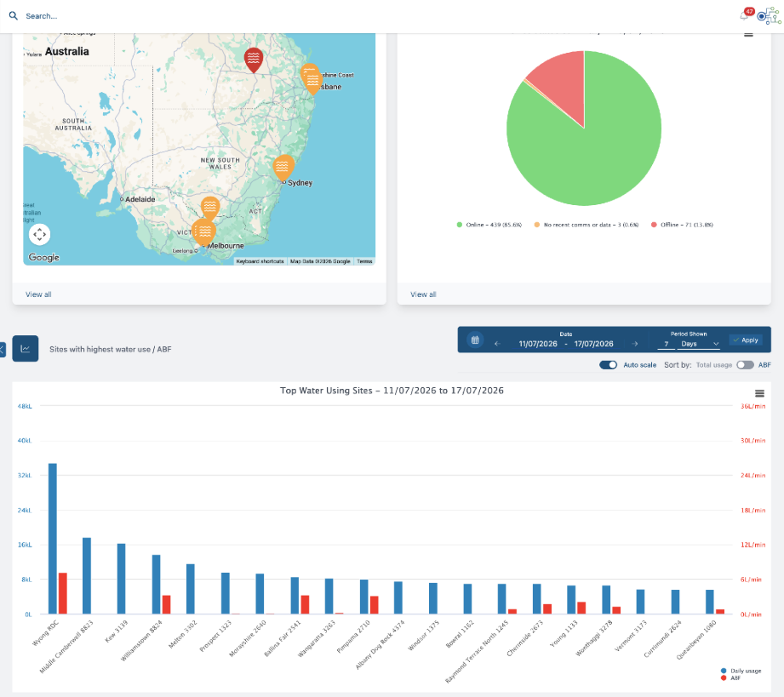This screenshot has width=784, height=697.
Task: Open the notifications bell with 47 alerts
Action: pyautogui.click(x=746, y=15)
